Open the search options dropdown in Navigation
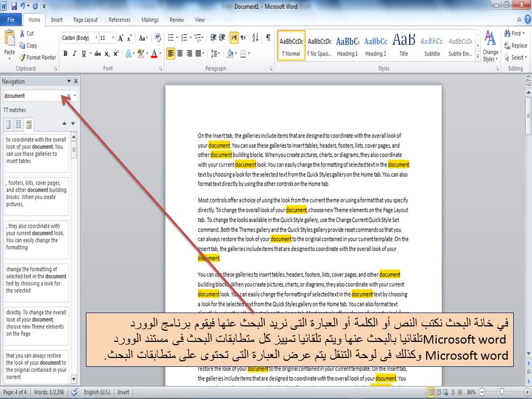The width and height of the screenshot is (532, 399). (75, 96)
